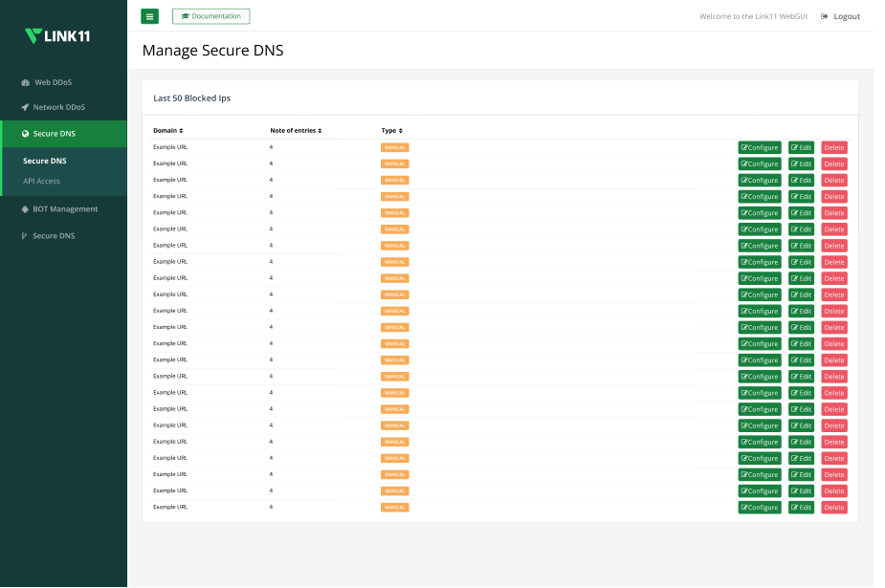Click the BOT Management sidebar icon
Image resolution: width=885 pixels, height=588 pixels.
click(x=25, y=209)
